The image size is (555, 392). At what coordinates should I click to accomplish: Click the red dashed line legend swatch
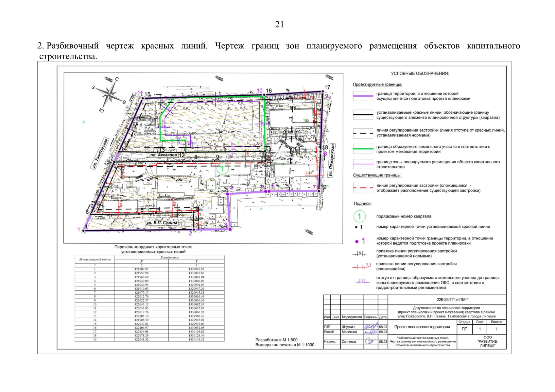coord(363,188)
